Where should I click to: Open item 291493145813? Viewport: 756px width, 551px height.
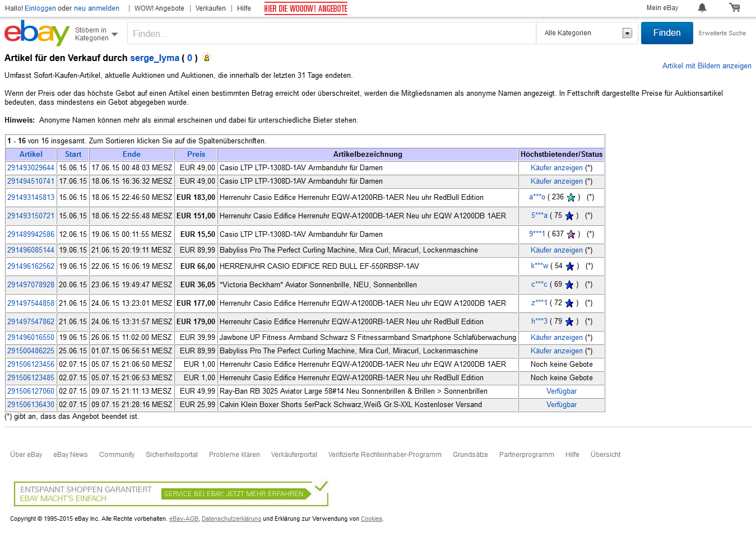[31, 197]
